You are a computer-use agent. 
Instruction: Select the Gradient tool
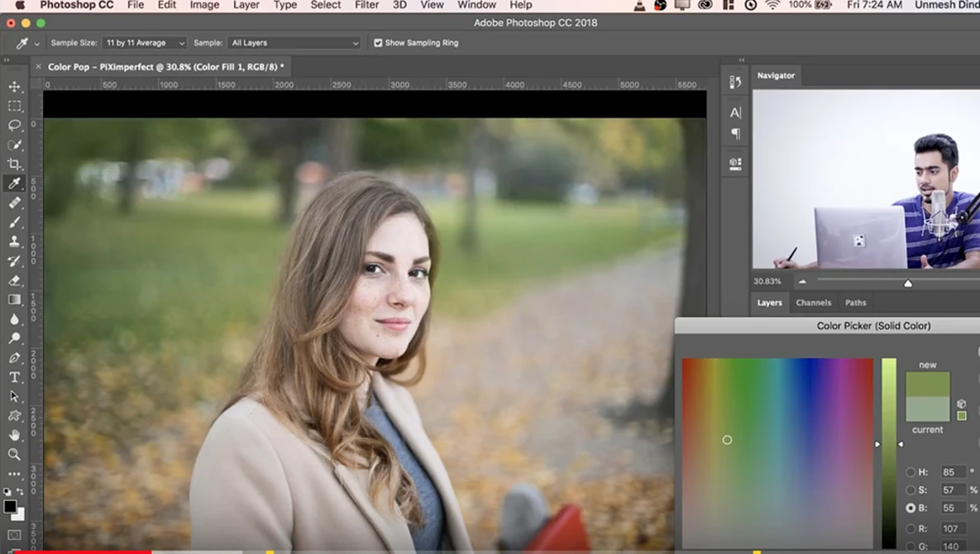[14, 300]
